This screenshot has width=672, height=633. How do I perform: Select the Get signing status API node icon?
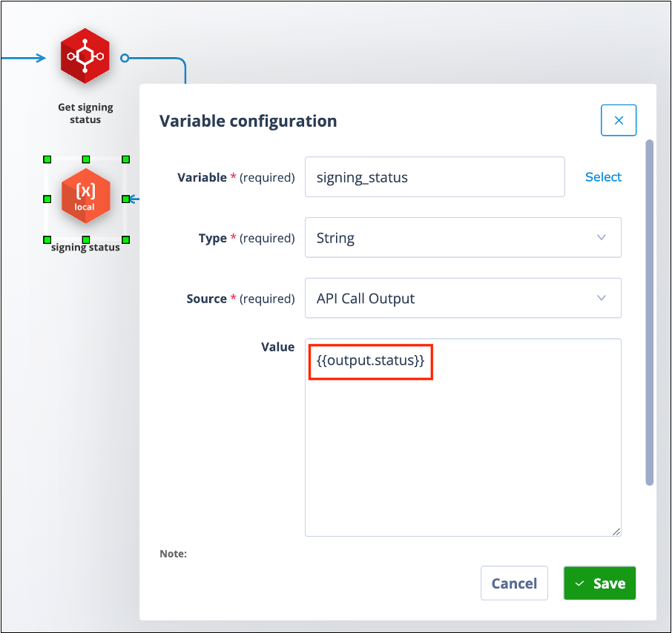pos(85,56)
